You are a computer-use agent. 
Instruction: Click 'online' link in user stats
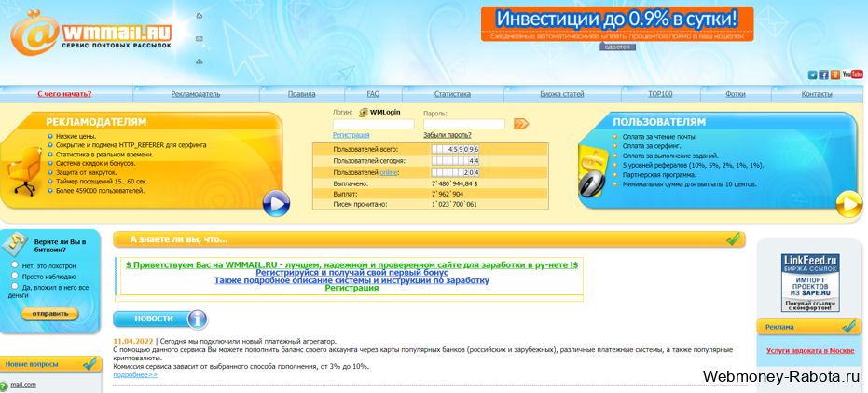pos(389,173)
